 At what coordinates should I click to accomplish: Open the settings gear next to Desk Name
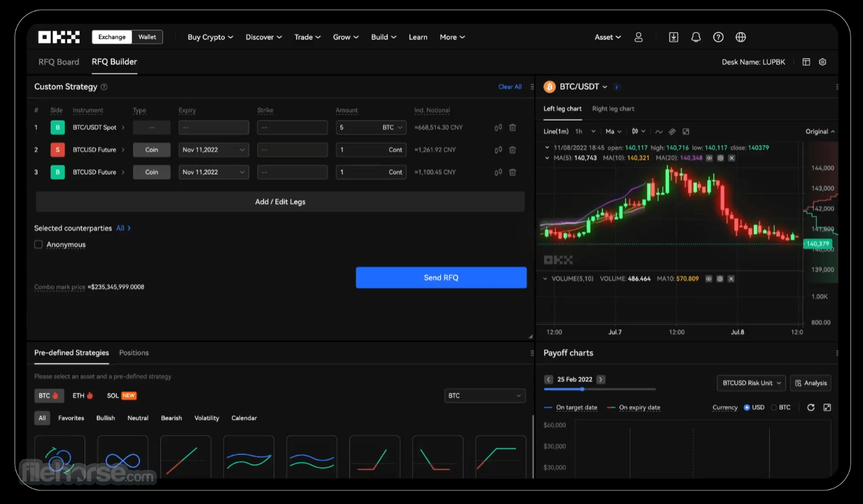823,62
